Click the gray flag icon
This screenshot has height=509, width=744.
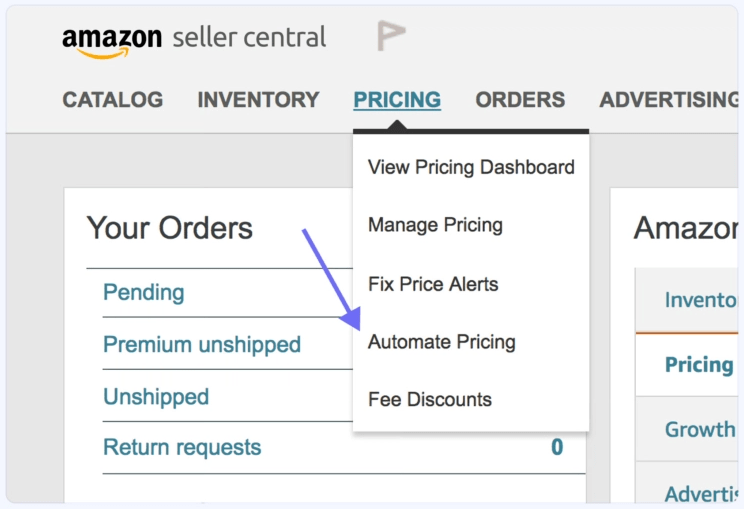[390, 37]
